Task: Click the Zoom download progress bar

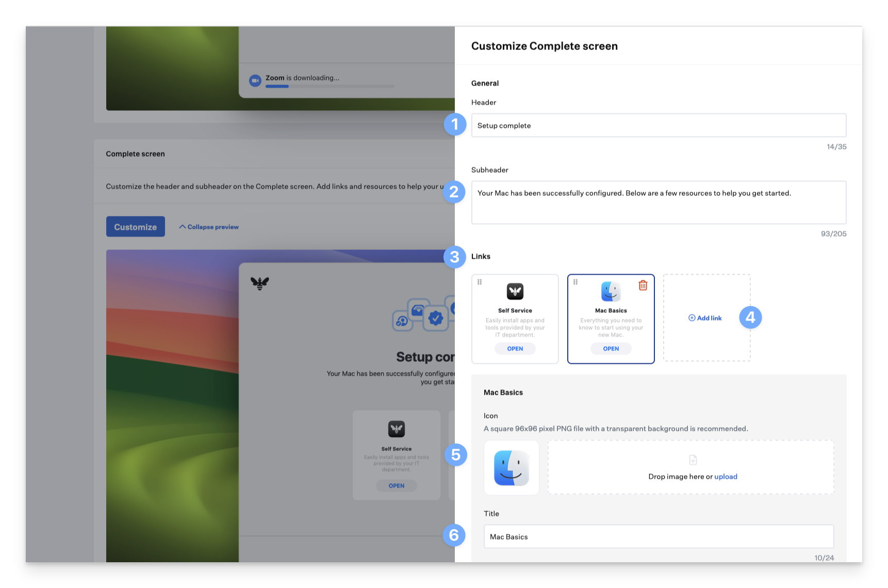Action: click(330, 87)
